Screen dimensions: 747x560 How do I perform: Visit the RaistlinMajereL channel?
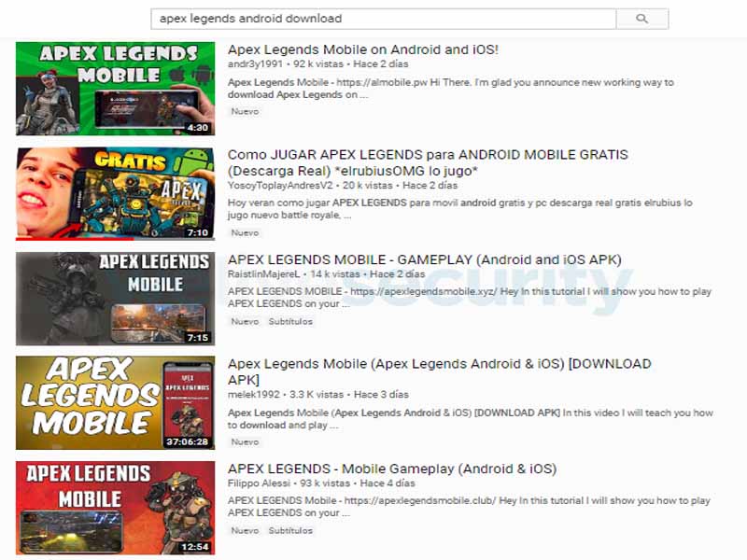(264, 273)
